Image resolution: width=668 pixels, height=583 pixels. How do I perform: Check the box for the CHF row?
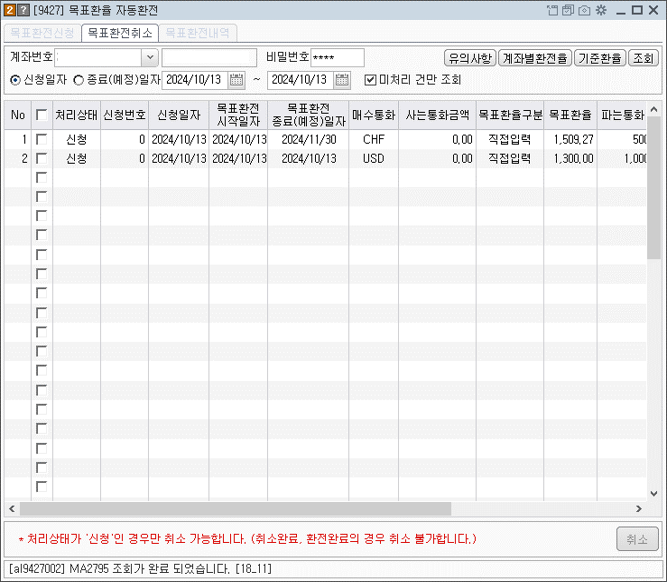[41, 140]
